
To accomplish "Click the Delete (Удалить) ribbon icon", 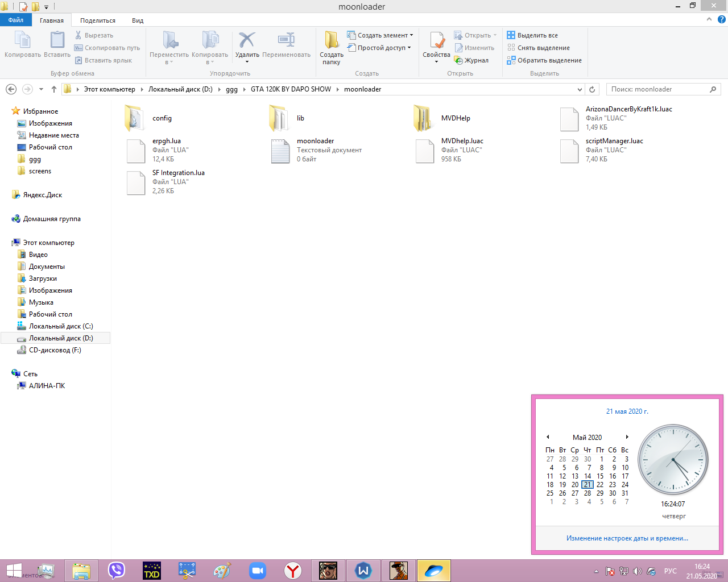I will [247, 41].
